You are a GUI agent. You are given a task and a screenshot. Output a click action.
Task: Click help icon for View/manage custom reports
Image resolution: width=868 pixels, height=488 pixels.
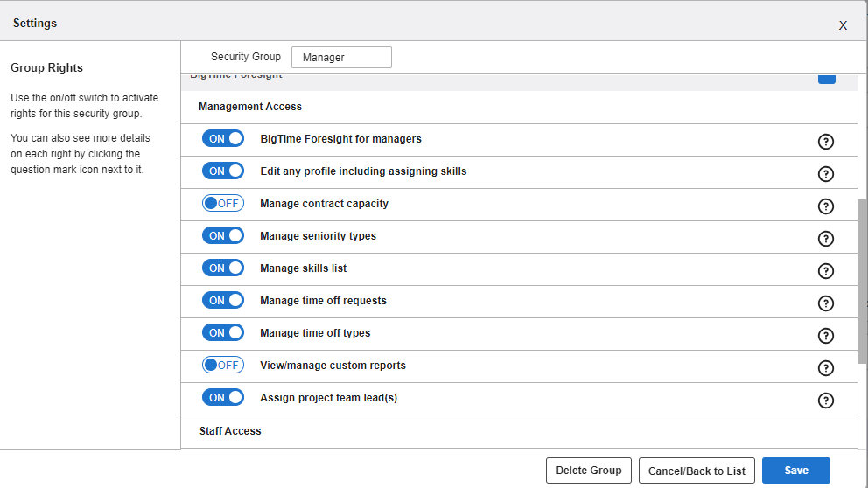(825, 368)
